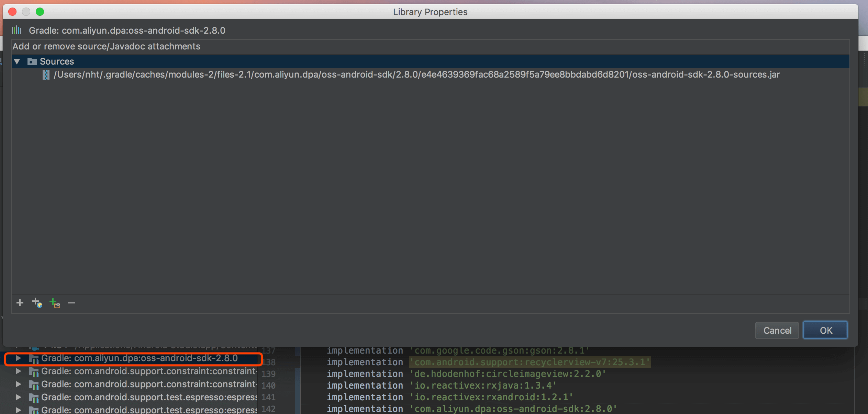
Task: Click line number 141 in editor gutter
Action: click(x=268, y=397)
